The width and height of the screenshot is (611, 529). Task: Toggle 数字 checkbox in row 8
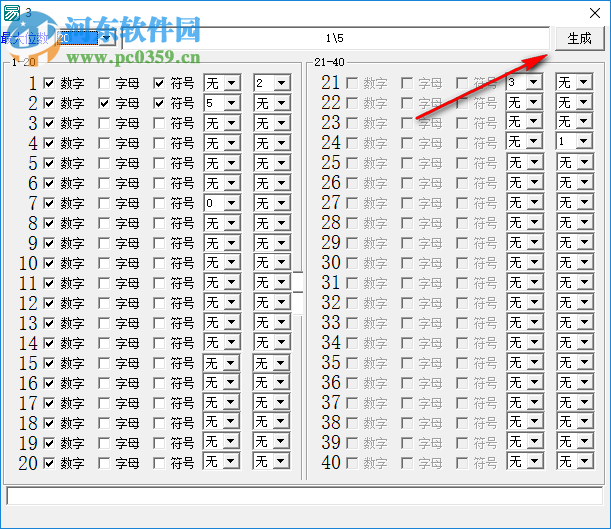pyautogui.click(x=49, y=223)
